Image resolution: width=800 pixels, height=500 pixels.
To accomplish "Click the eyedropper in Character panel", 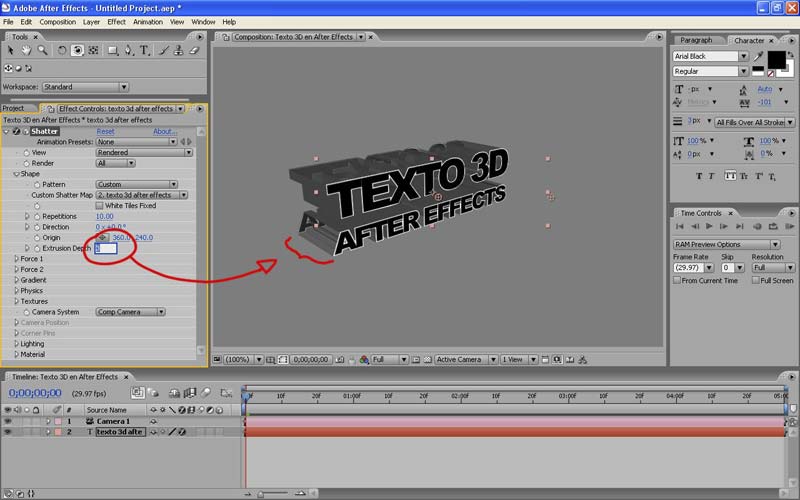I will click(x=759, y=56).
